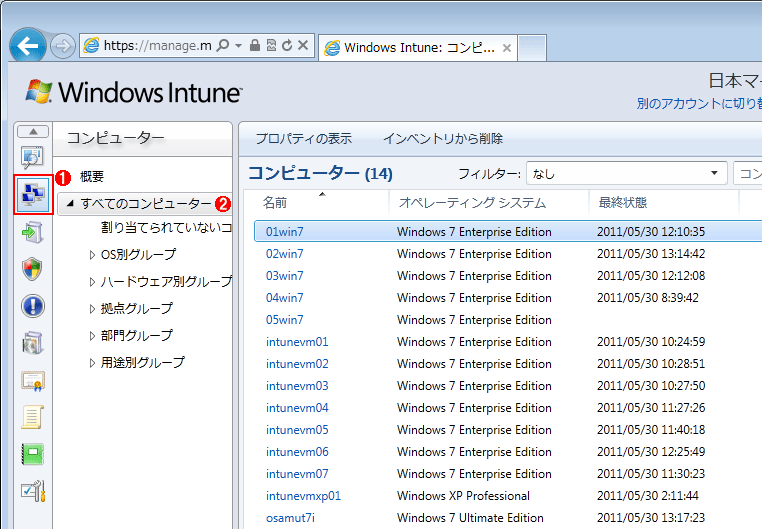Viewport: 762px width, 529px height.
Task: Open the Software workspace icon
Action: (x=33, y=343)
